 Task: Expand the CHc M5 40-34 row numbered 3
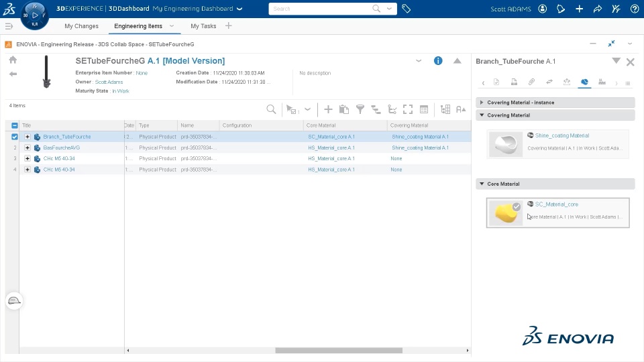click(28, 158)
